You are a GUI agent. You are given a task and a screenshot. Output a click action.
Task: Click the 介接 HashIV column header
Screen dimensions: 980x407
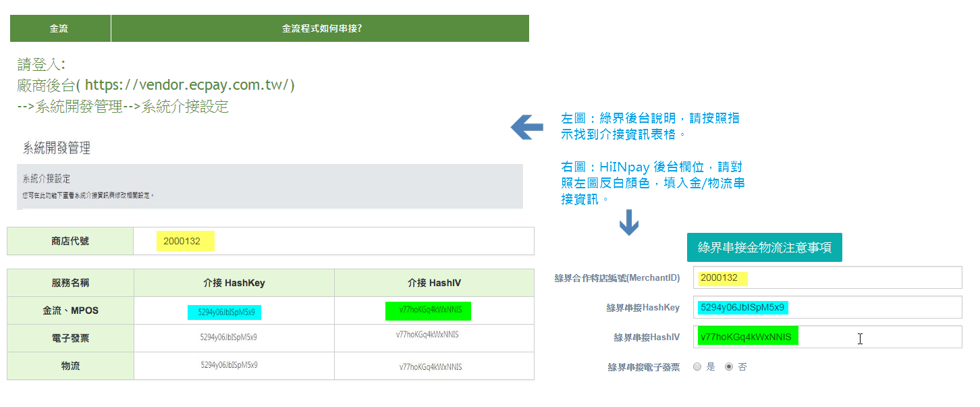pos(434,283)
